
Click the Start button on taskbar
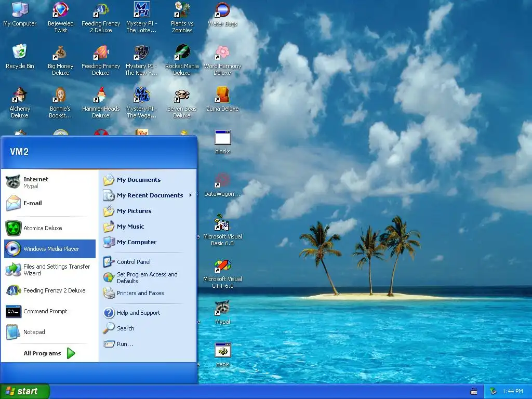pyautogui.click(x=25, y=392)
